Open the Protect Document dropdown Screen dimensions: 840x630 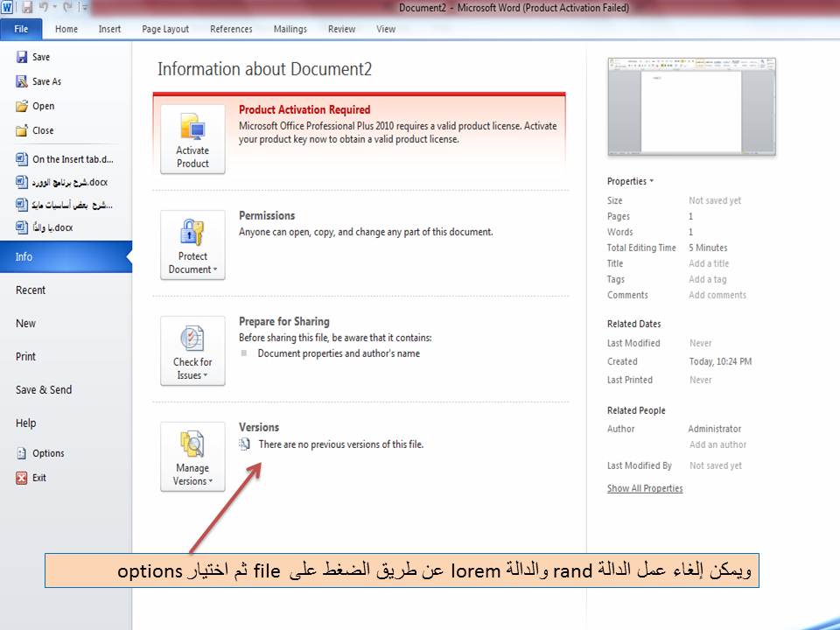point(192,245)
